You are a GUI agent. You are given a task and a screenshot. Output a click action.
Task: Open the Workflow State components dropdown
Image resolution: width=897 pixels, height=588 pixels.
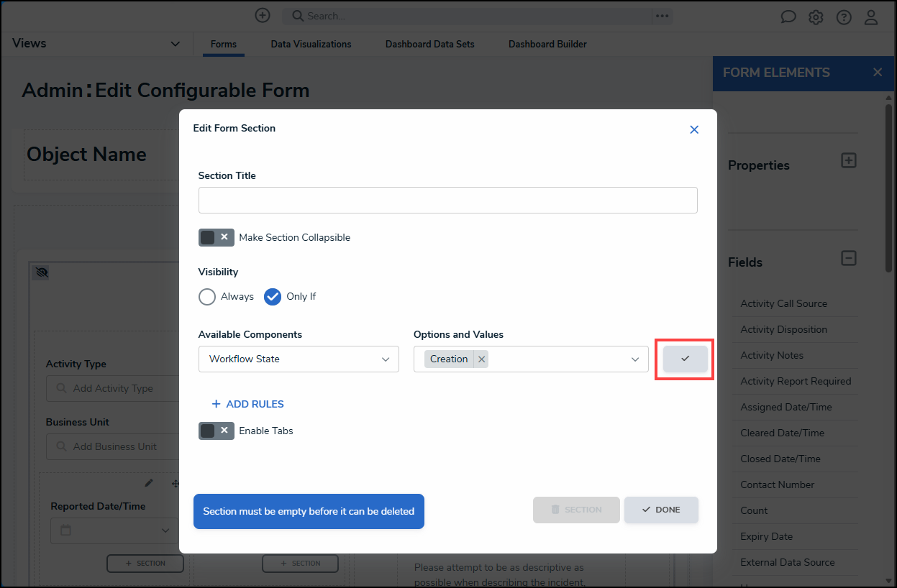point(299,359)
